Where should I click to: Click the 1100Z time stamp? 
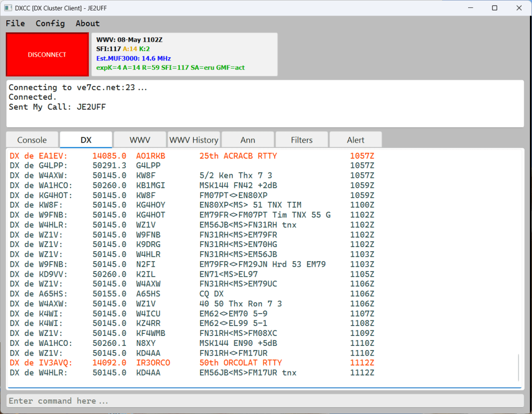point(362,205)
